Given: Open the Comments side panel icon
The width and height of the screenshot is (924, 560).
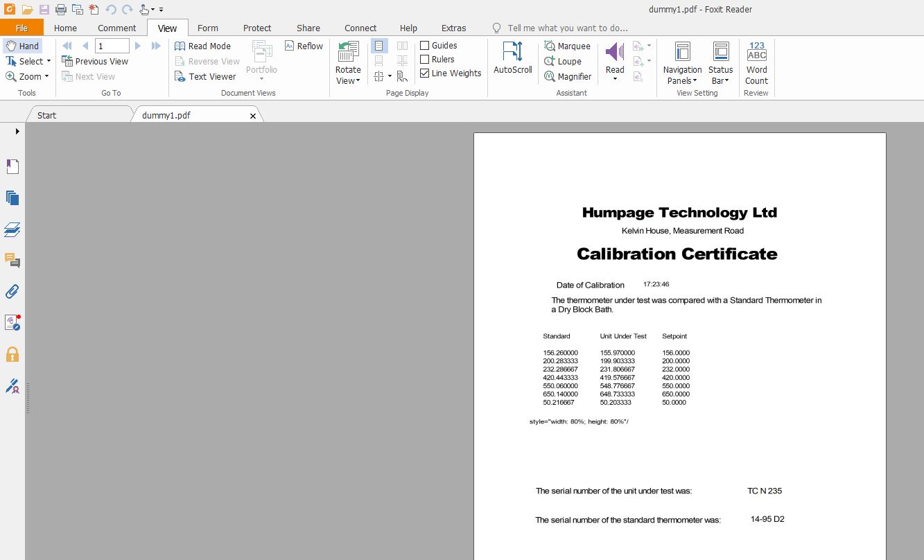Looking at the screenshot, I should pyautogui.click(x=12, y=261).
